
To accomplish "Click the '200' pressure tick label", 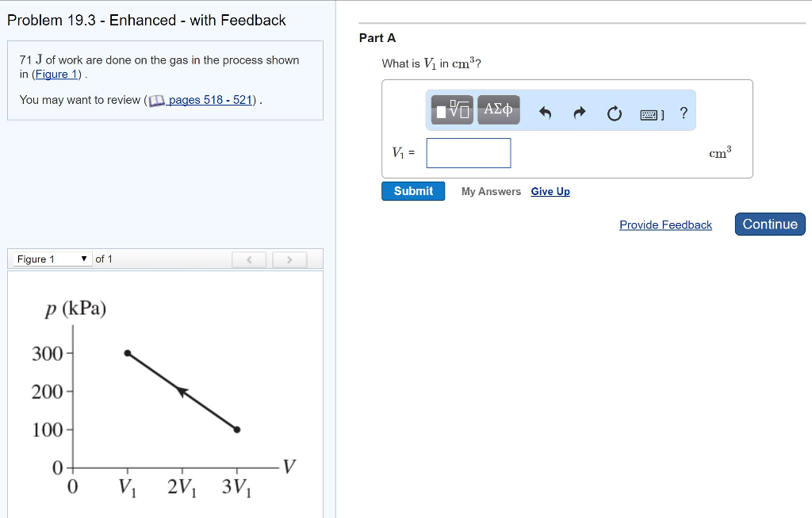I will click(47, 392).
